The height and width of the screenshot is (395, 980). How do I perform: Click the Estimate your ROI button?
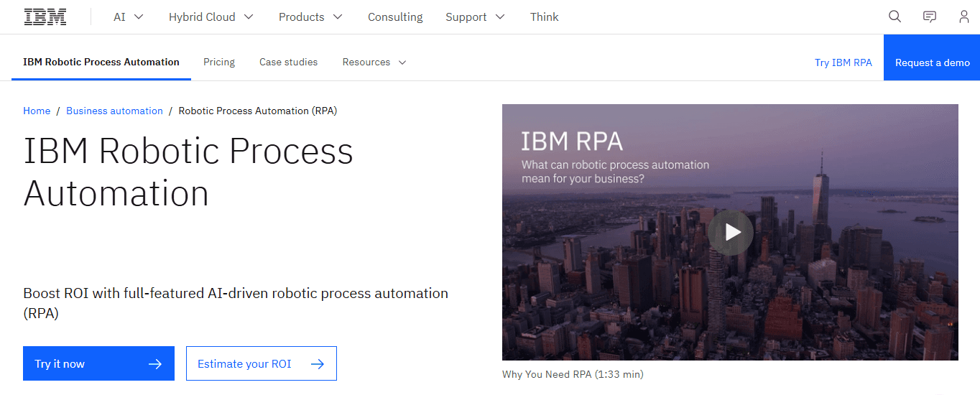tap(261, 363)
